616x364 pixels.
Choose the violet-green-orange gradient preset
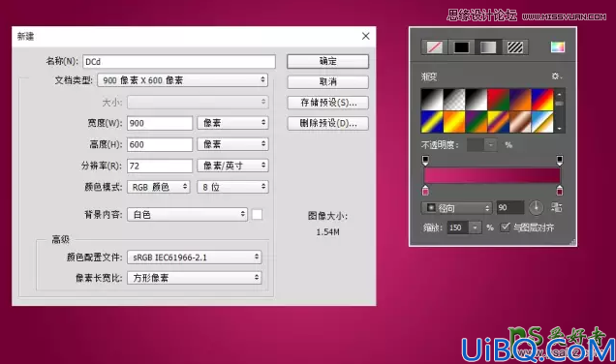pos(477,122)
